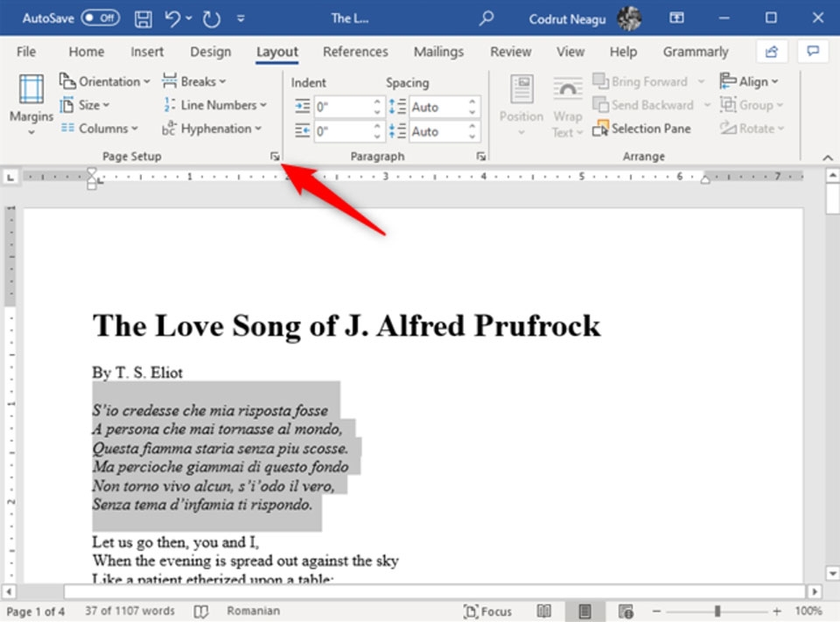
Task: Open the Page Setup dialog launcher
Action: [275, 157]
